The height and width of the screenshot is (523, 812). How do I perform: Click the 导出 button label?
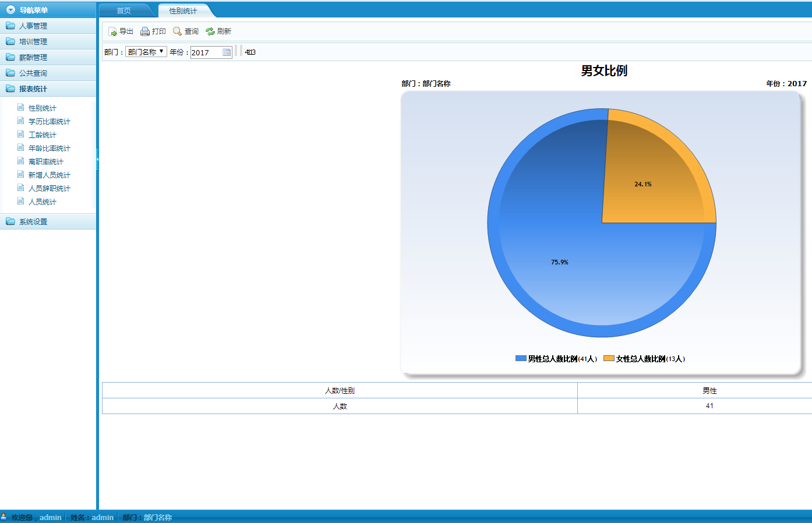tap(126, 31)
